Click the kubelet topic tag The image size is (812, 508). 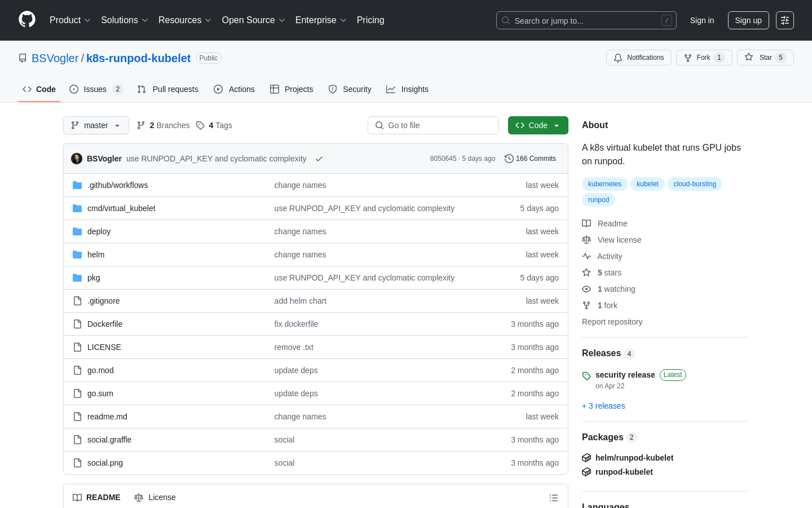647,184
